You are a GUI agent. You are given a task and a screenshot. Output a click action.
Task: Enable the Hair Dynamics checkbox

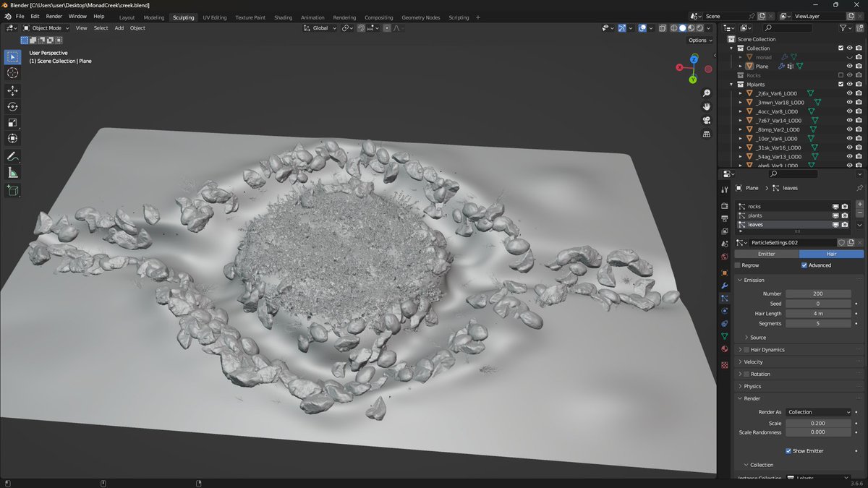tap(746, 350)
